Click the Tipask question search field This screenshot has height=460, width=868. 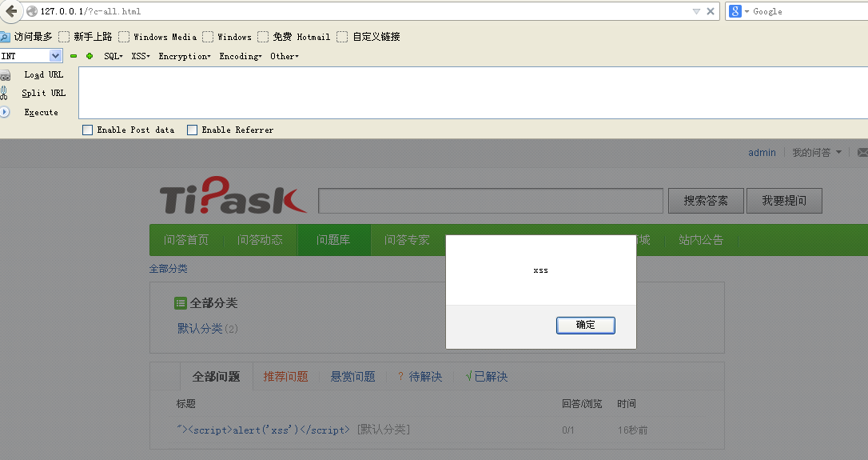pos(491,201)
